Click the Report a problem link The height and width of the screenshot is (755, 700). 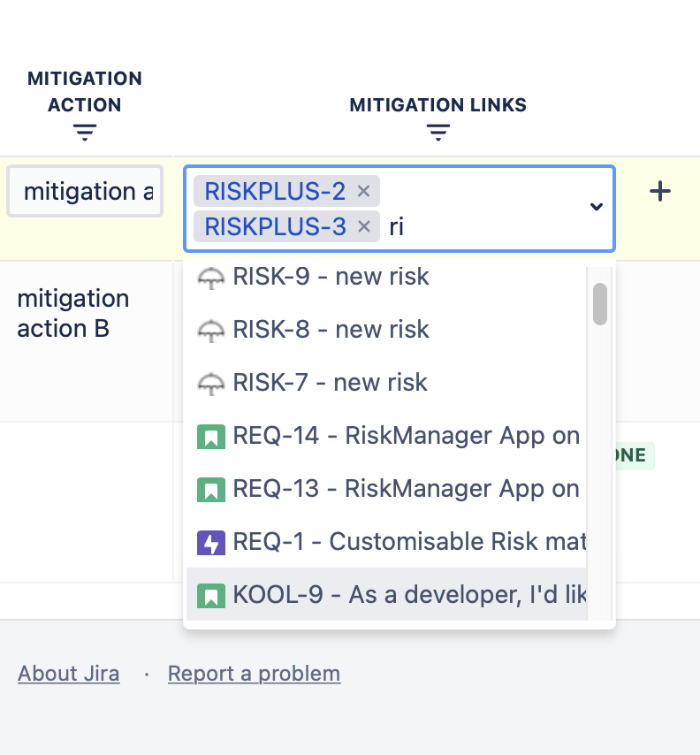[x=254, y=674]
